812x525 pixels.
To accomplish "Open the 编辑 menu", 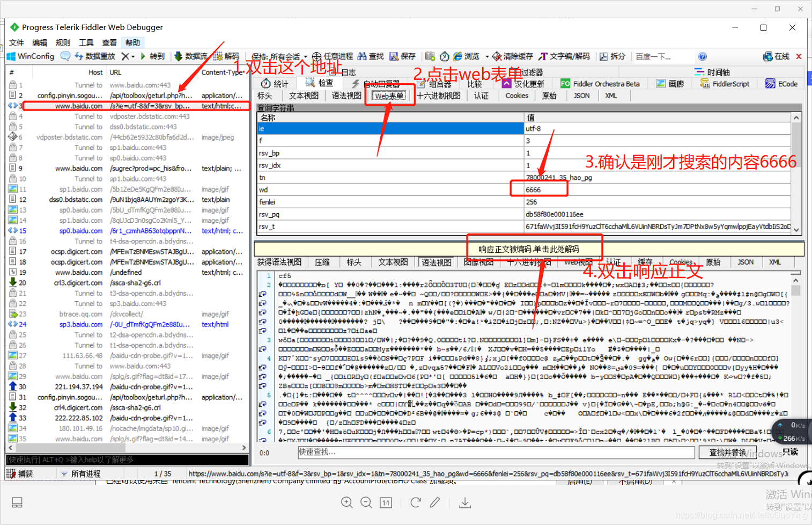I will (x=40, y=42).
